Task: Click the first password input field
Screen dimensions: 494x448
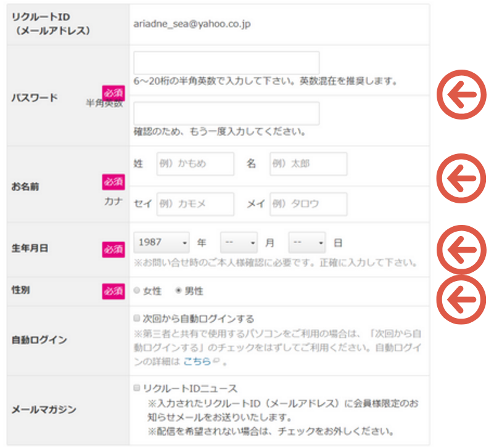Action: 228,62
